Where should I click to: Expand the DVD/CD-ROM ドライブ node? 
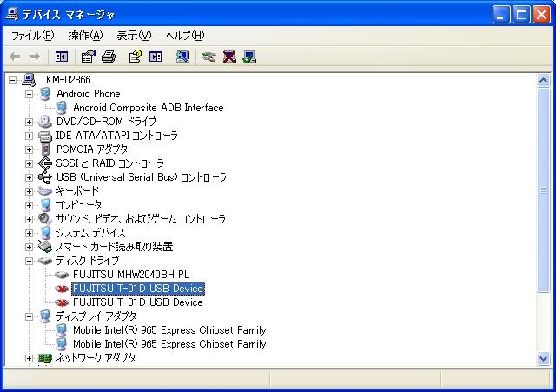29,122
